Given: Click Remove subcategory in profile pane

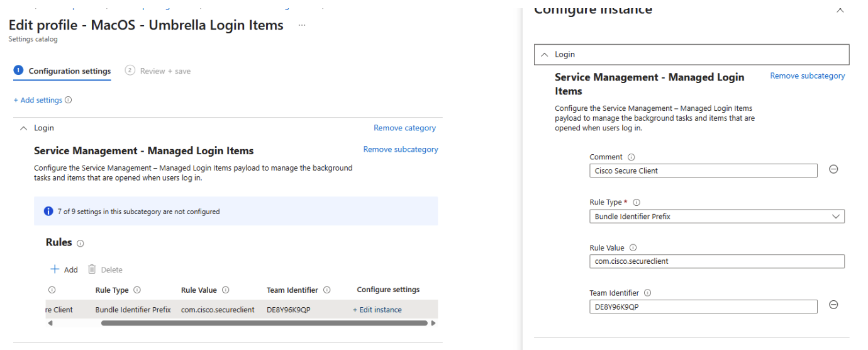Looking at the screenshot, I should pyautogui.click(x=401, y=149).
